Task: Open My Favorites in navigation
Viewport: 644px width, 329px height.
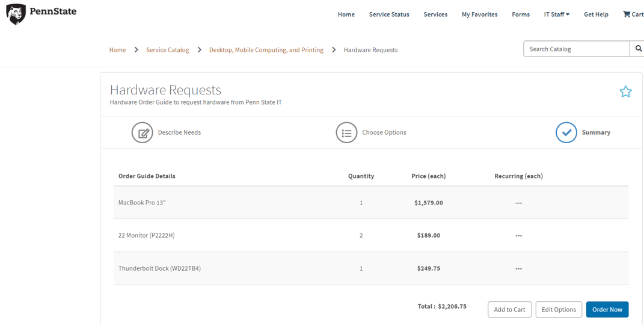Action: tap(479, 14)
